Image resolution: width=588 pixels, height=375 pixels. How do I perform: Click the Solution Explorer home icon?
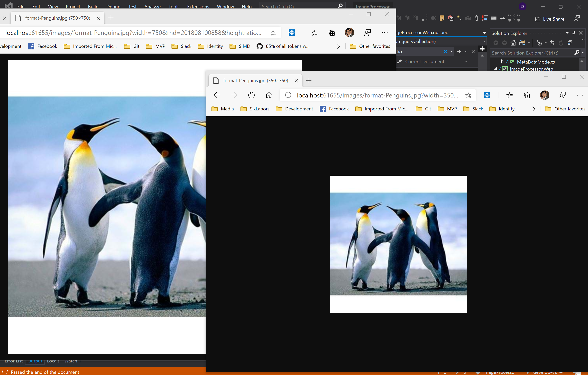coord(513,43)
